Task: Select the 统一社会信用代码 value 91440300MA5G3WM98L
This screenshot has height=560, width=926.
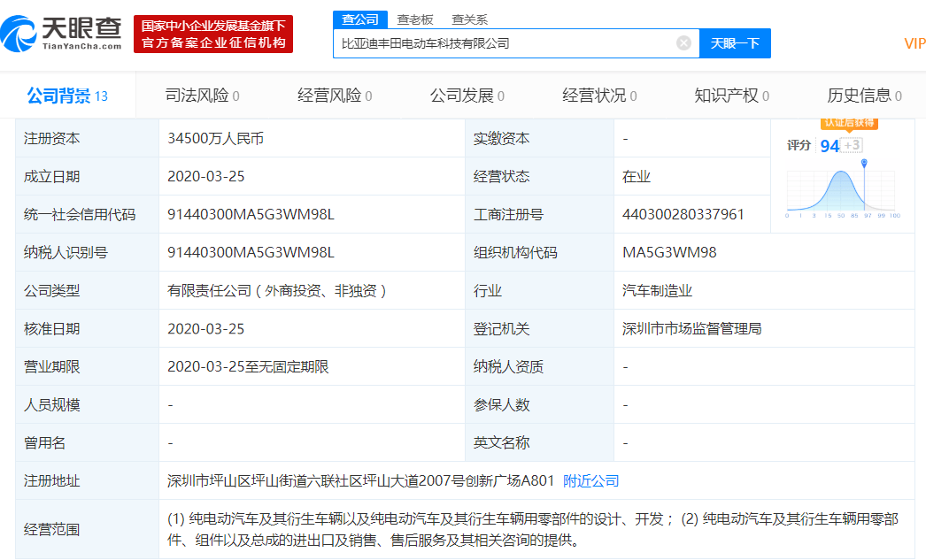Action: pyautogui.click(x=251, y=214)
